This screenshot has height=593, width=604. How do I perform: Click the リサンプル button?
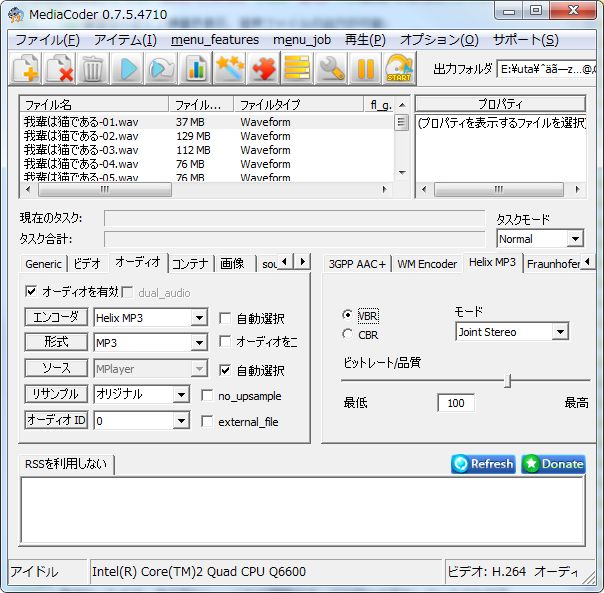[x=56, y=394]
